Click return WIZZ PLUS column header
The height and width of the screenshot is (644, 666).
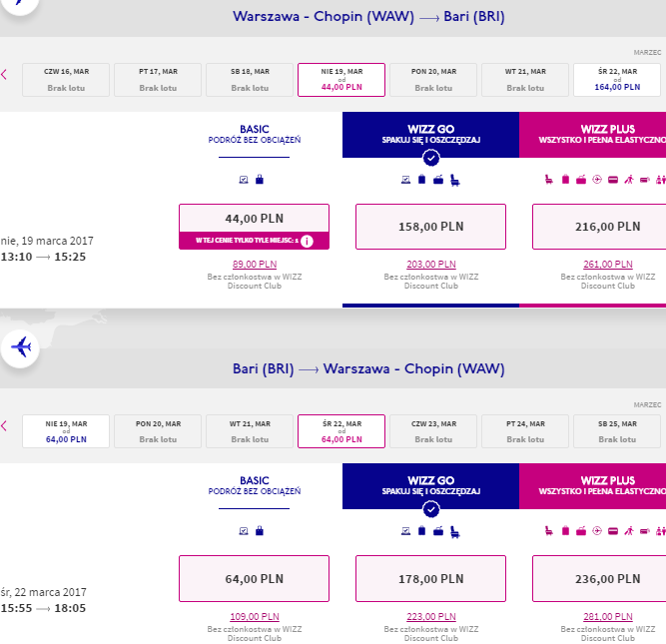point(592,486)
